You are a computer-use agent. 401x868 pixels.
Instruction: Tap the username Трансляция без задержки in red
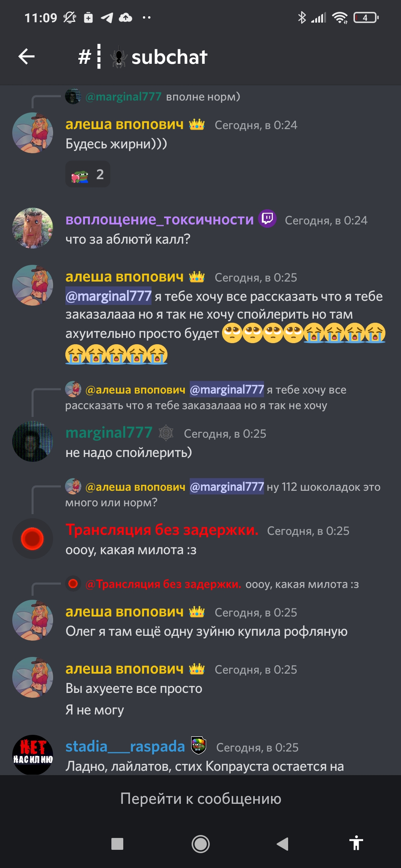coord(162,530)
